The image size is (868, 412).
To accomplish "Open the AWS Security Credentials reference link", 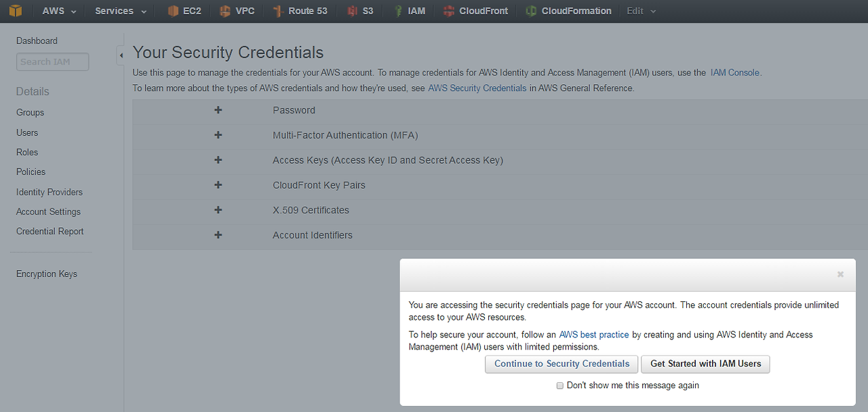I will [x=477, y=88].
